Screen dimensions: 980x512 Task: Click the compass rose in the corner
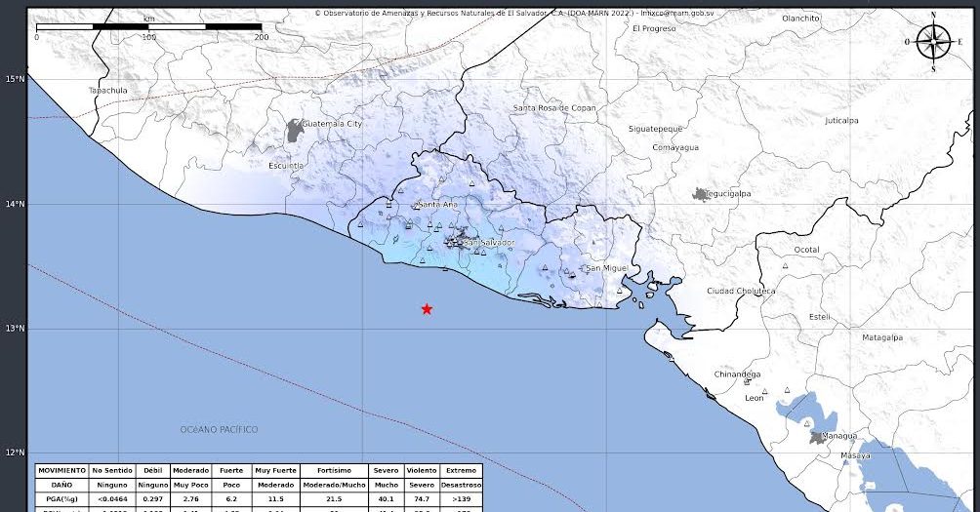[933, 42]
